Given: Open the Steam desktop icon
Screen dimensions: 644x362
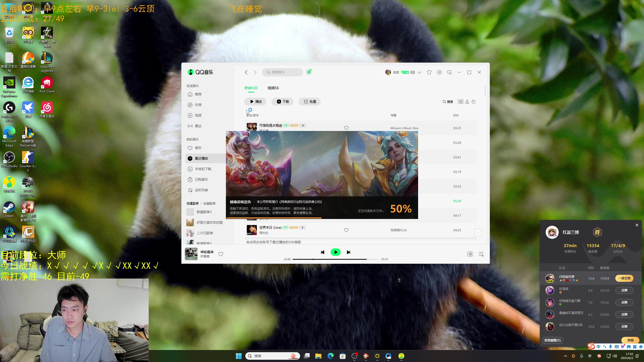Looking at the screenshot, I should [9, 209].
